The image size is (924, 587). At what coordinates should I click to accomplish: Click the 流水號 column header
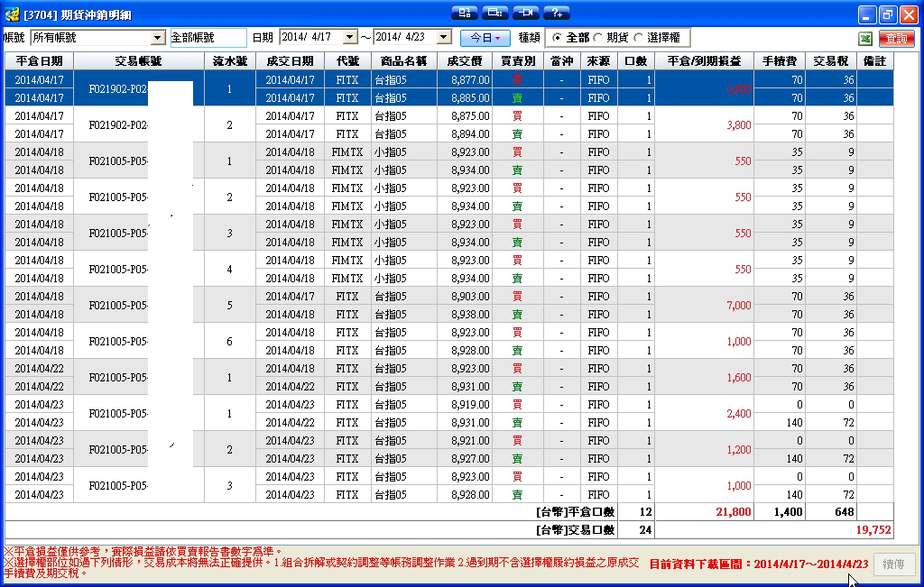click(x=230, y=61)
